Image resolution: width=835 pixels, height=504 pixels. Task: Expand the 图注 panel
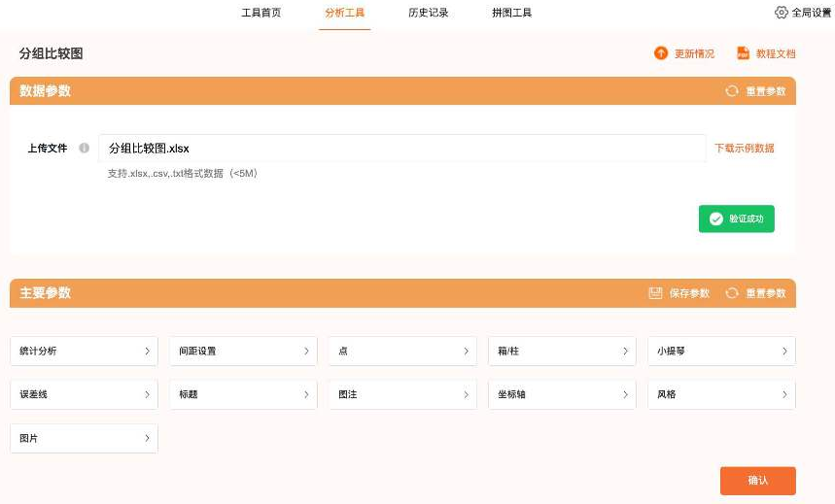pyautogui.click(x=402, y=394)
